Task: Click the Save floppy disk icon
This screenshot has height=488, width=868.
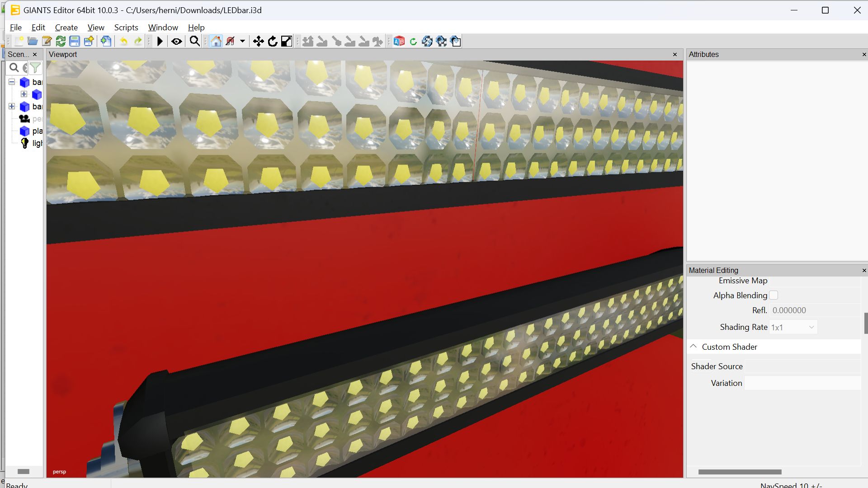Action: pos(75,42)
